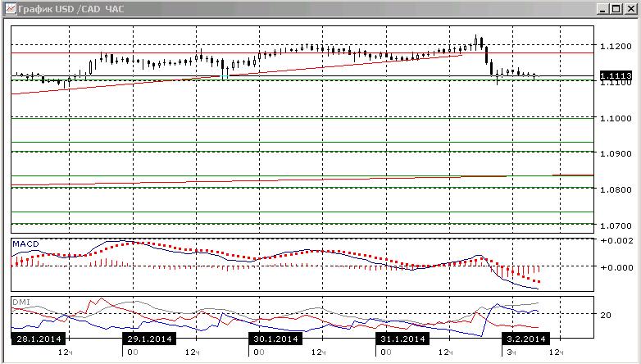Select the DMI indicator label

20,302
